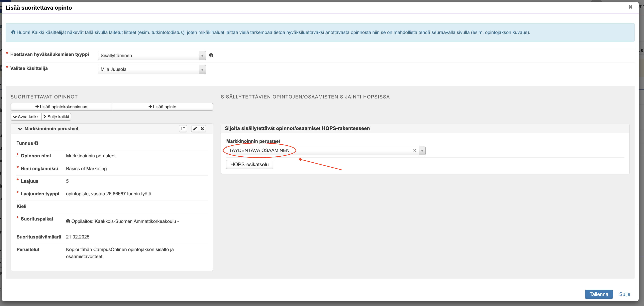Viewport: 644px width, 306px height.
Task: Click the Sulje link at bottom
Action: click(624, 294)
